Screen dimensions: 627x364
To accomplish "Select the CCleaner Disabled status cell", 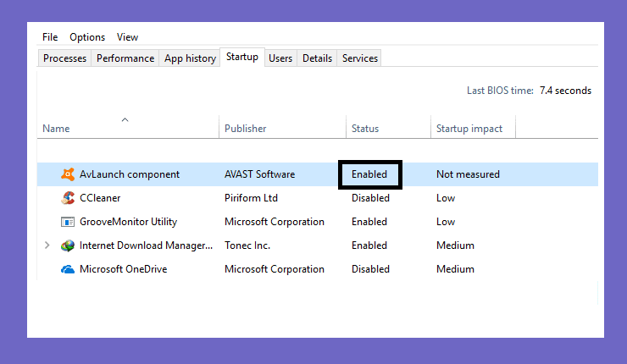I will pyautogui.click(x=370, y=198).
